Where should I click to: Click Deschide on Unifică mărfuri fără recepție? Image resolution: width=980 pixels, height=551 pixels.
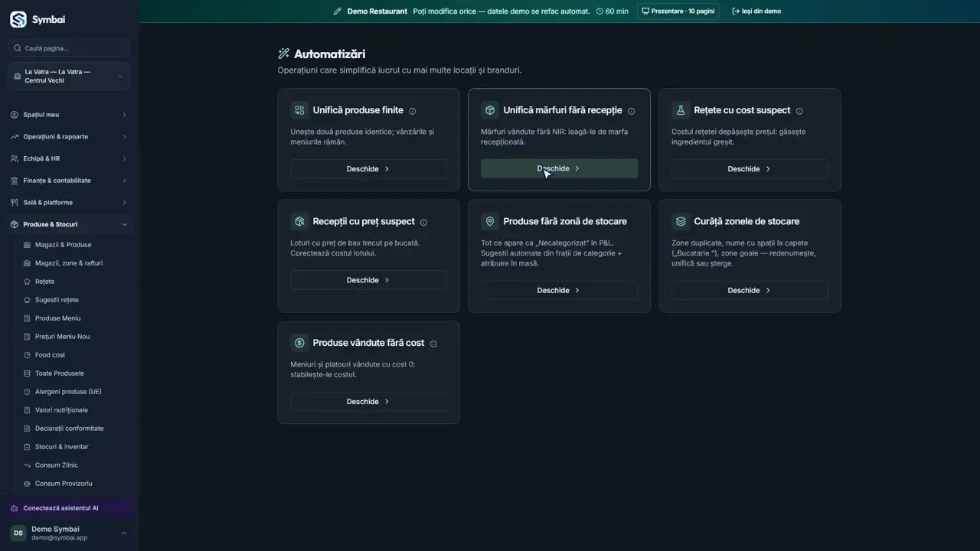tap(559, 168)
